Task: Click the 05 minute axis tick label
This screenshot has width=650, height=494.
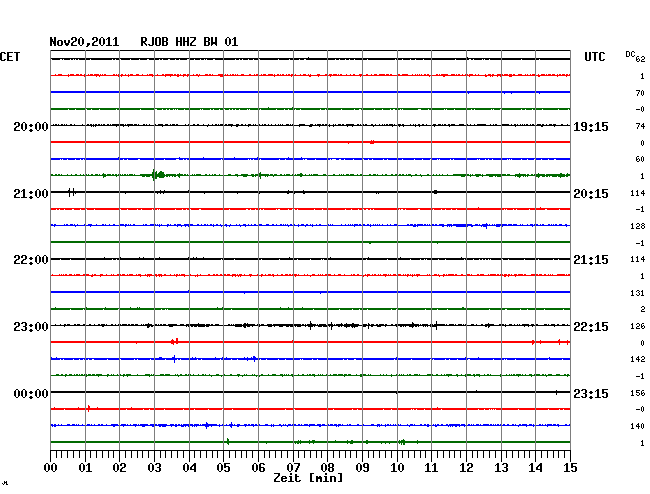Action: click(x=223, y=467)
